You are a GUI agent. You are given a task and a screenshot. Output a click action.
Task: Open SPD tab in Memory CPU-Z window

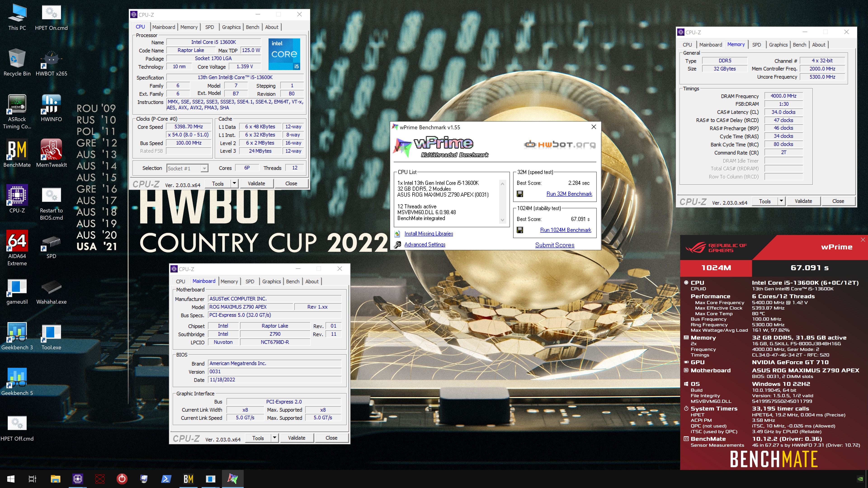pos(757,45)
